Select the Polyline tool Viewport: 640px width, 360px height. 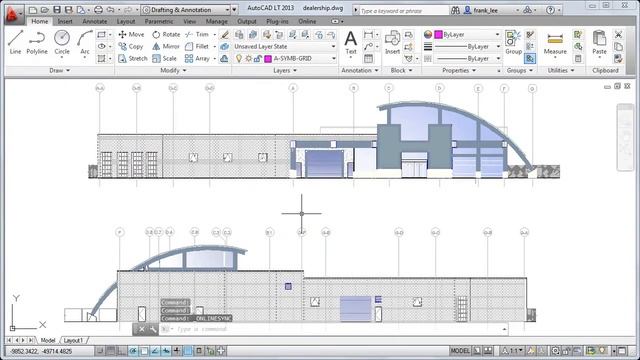click(x=37, y=42)
